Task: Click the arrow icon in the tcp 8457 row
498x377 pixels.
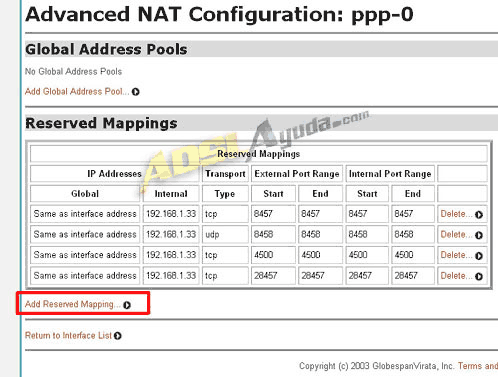Action: [479, 215]
